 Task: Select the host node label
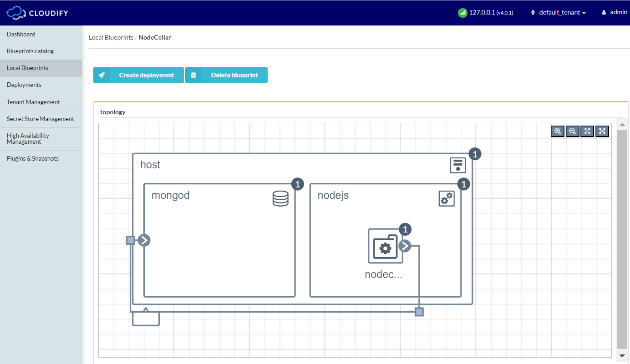(x=150, y=165)
